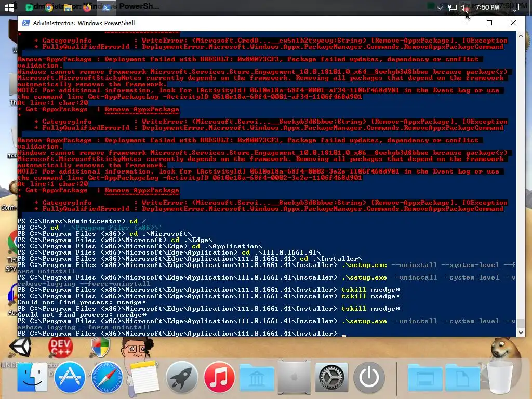Open the green app icon beside Start
Image resolution: width=532 pixels, height=399 pixels.
coord(30,7)
